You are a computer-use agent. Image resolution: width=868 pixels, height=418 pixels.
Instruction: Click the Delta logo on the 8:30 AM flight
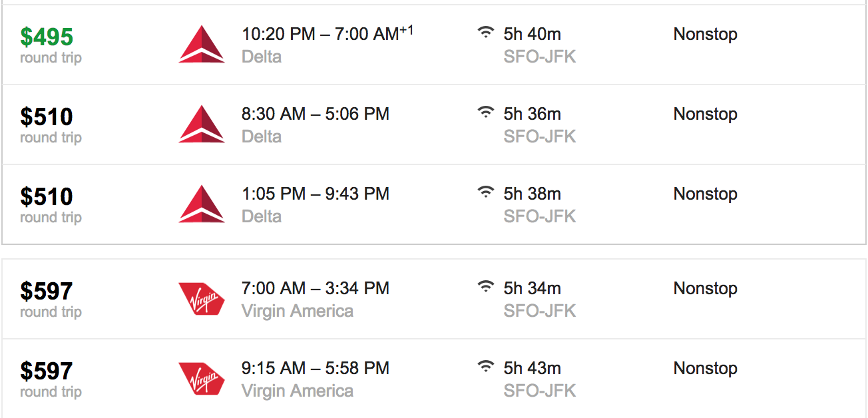pos(202,124)
